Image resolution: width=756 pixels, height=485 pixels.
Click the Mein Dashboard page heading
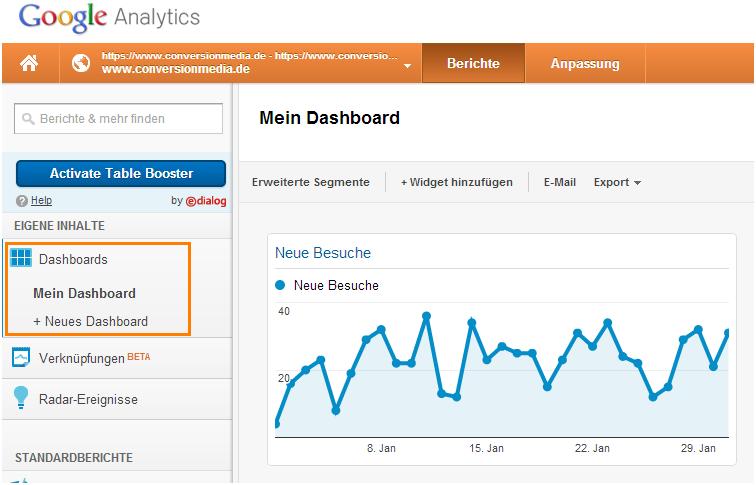pyautogui.click(x=330, y=118)
